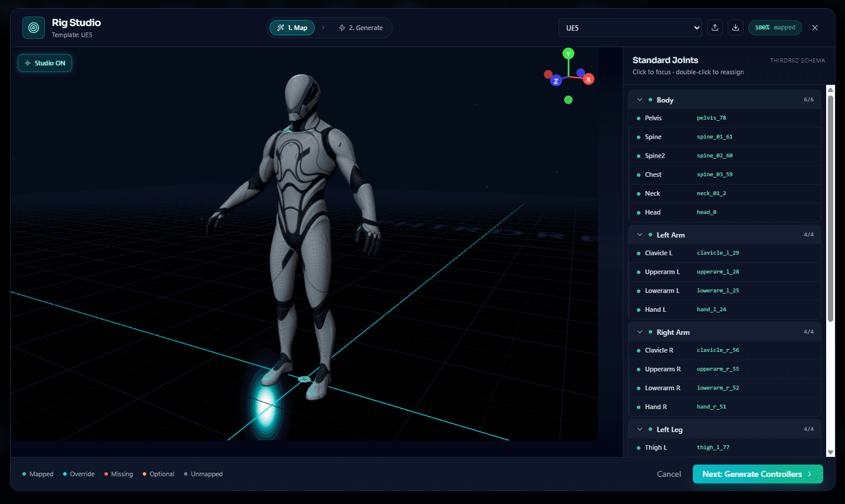
Task: Click the Cancel button
Action: [669, 474]
